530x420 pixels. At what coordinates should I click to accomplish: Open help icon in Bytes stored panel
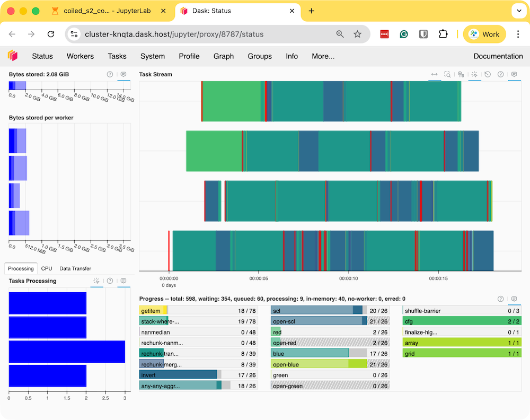110,75
